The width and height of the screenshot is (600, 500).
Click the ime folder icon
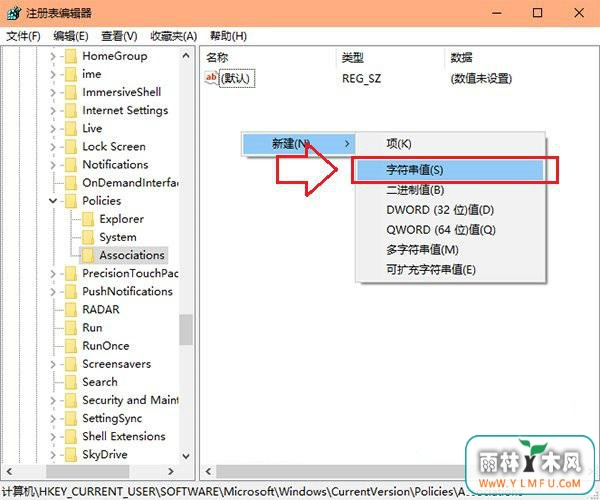coord(71,74)
